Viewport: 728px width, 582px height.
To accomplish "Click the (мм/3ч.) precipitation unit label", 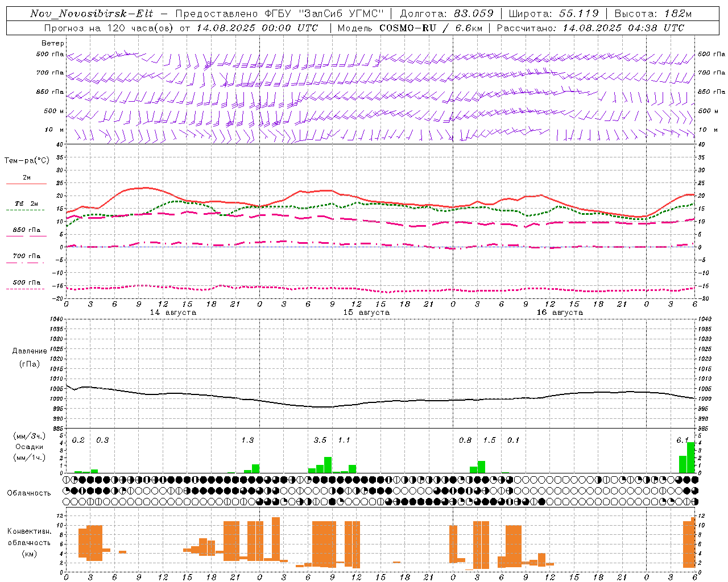I will point(30,436).
